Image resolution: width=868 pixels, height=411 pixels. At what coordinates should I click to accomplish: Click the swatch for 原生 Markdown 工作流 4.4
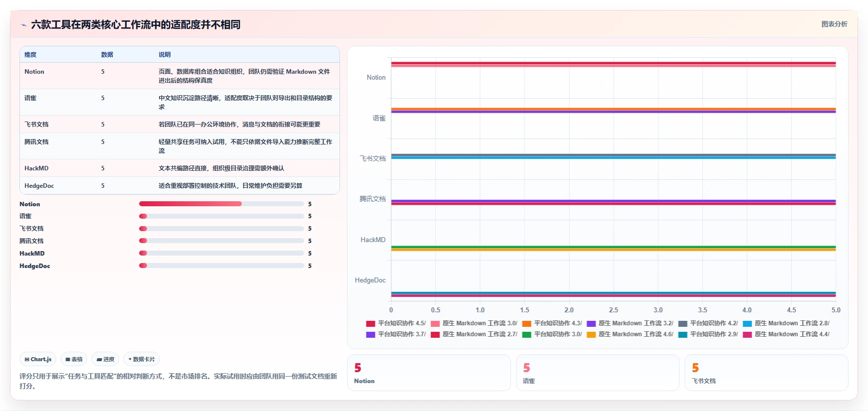coord(747,334)
